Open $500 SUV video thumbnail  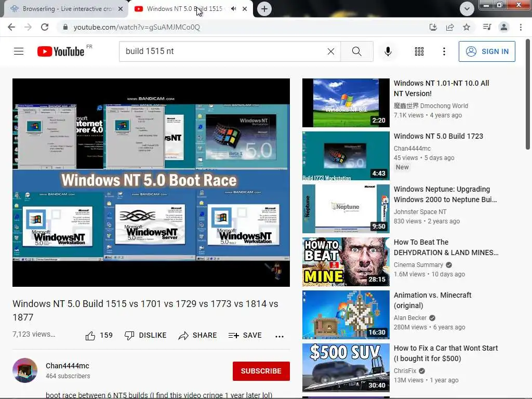tap(345, 367)
